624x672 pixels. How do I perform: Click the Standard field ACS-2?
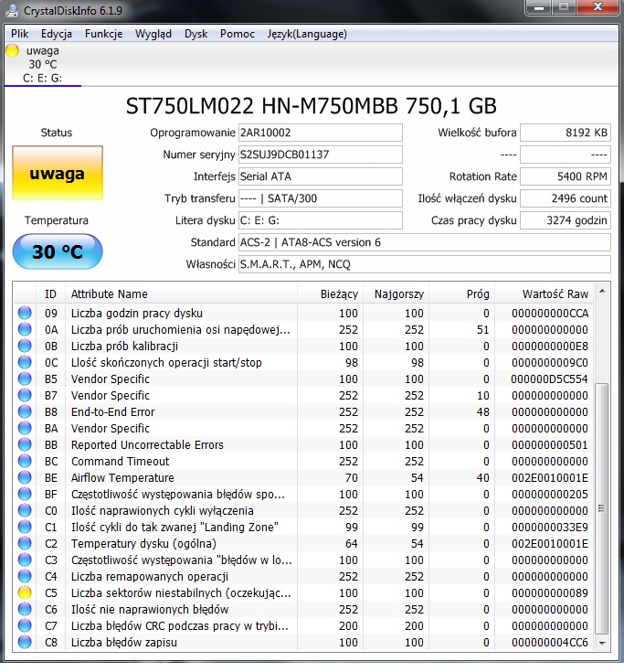coord(425,242)
